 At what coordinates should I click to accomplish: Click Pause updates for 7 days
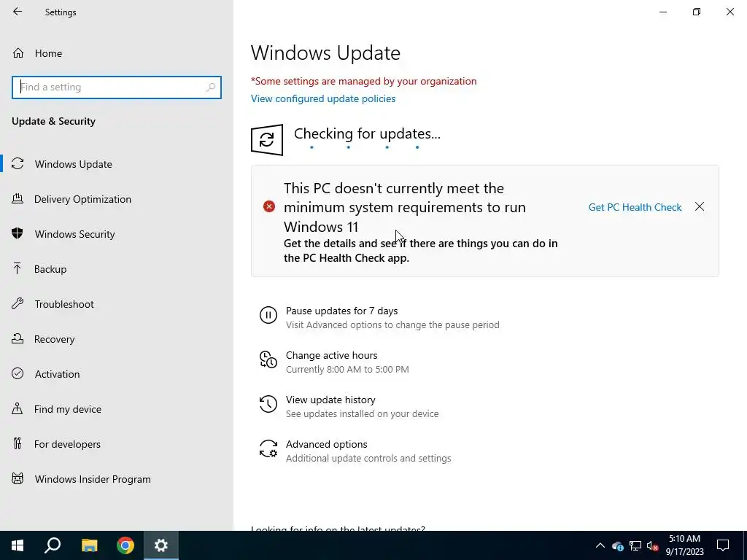tap(341, 311)
